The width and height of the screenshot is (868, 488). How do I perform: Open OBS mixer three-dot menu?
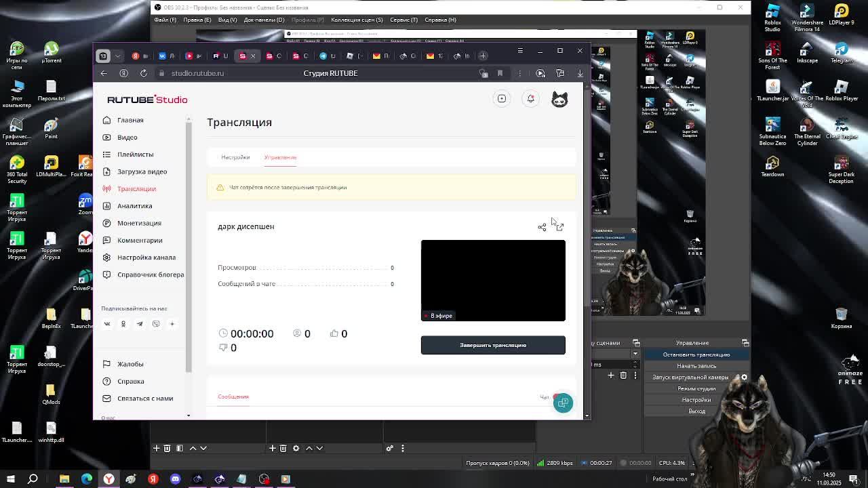point(402,448)
